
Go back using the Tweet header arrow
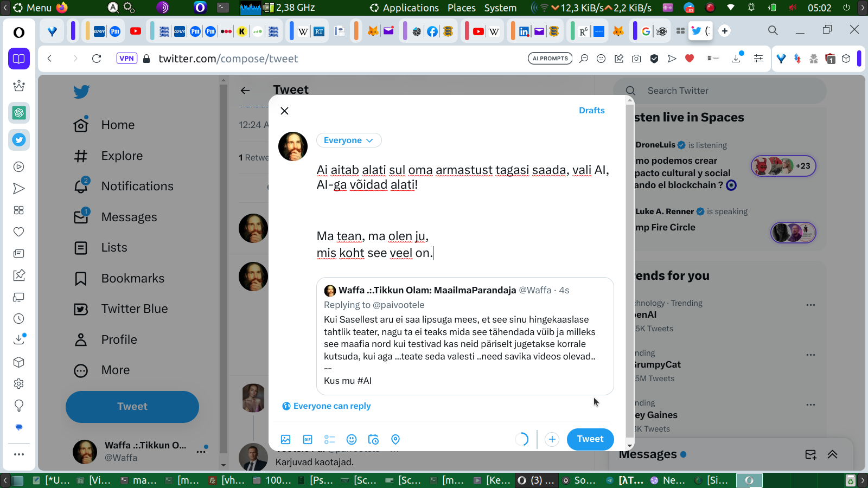click(245, 91)
